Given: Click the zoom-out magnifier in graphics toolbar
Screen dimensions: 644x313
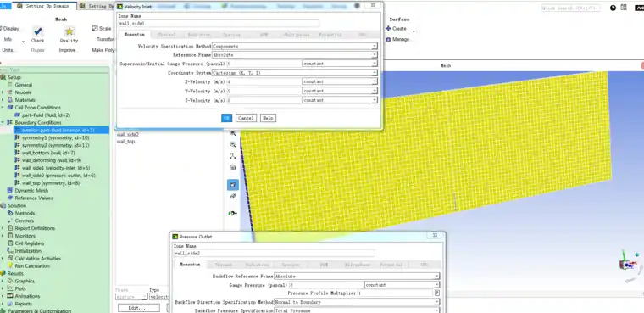Looking at the screenshot, I should pos(233,144).
